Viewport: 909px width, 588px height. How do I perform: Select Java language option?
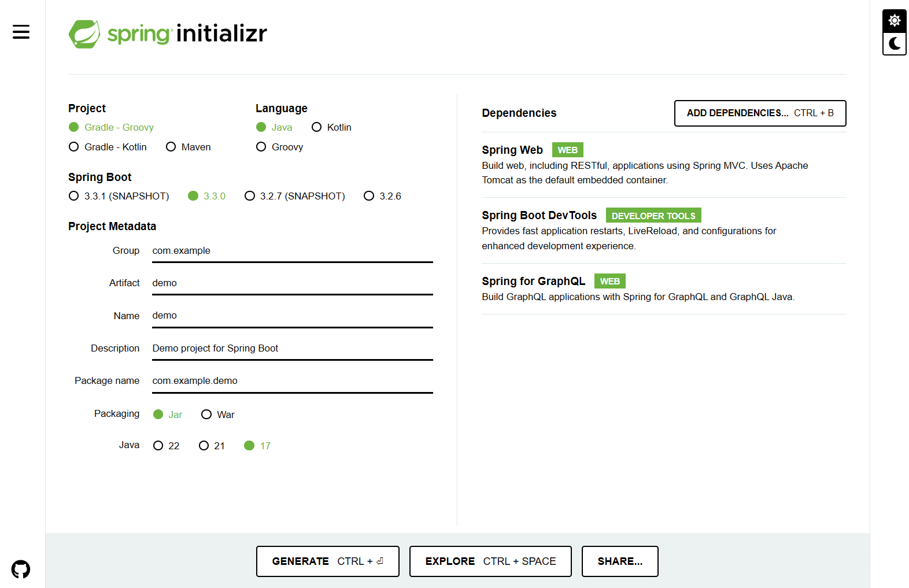(274, 127)
